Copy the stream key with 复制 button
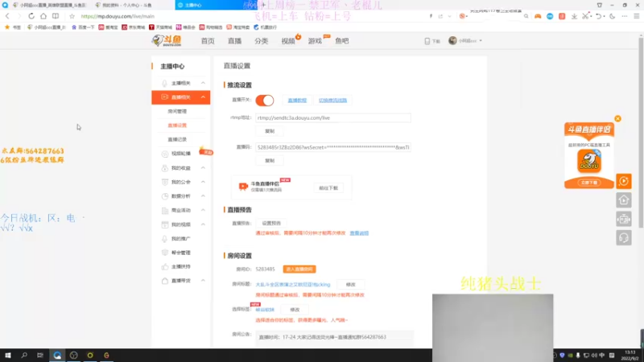Viewport: 644px width, 362px height. pyautogui.click(x=270, y=160)
